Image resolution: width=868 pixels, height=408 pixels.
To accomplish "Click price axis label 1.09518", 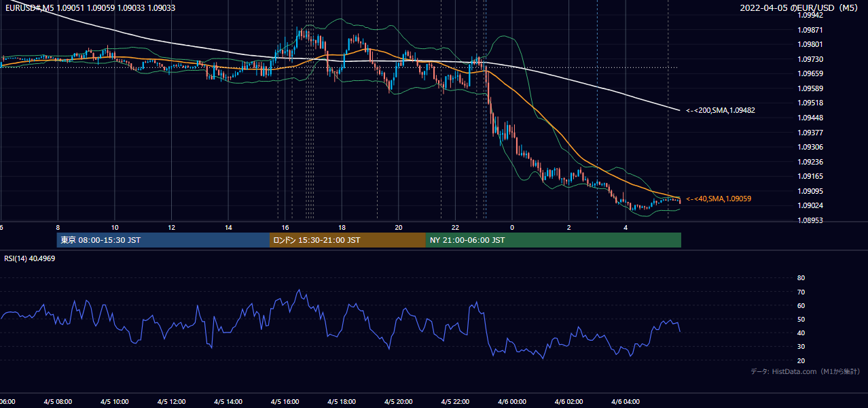I will 810,103.
